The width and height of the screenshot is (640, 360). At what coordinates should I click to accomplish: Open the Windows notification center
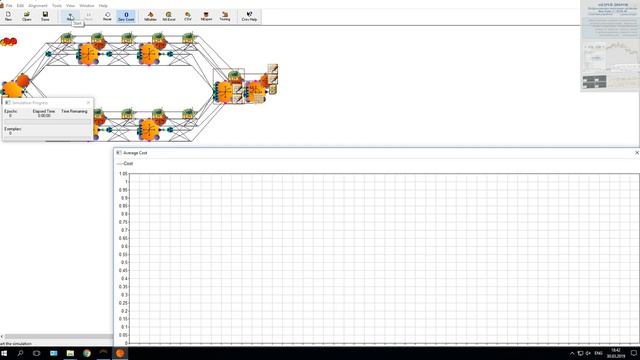633,353
